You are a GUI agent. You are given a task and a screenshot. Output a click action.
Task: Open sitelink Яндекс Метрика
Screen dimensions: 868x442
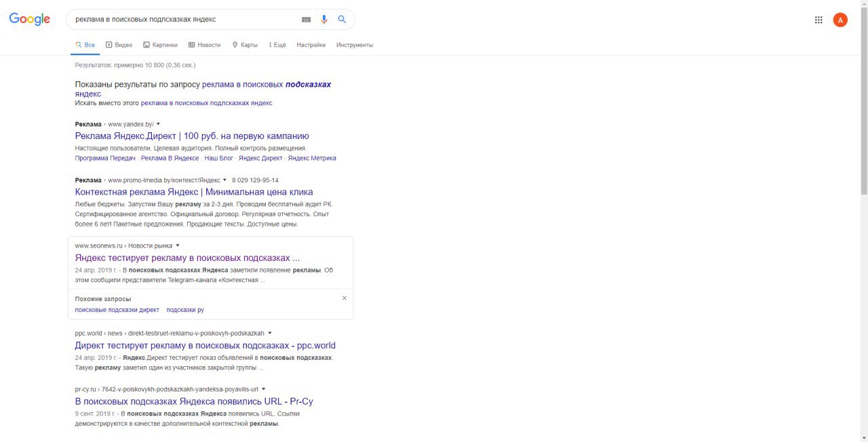pos(312,158)
